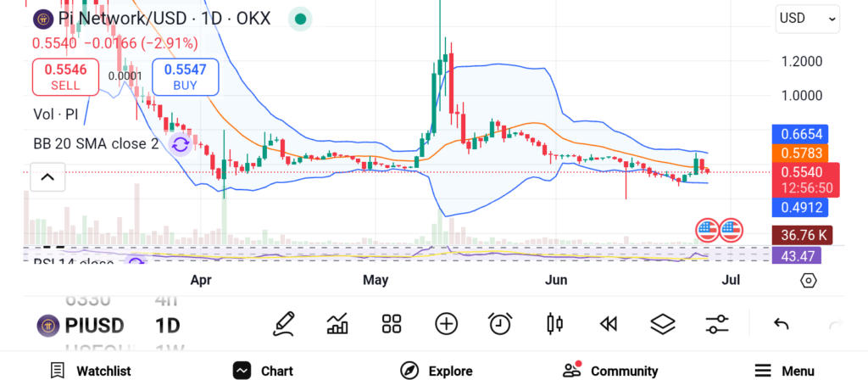
Task: Toggle the green market status indicator
Action: click(299, 19)
